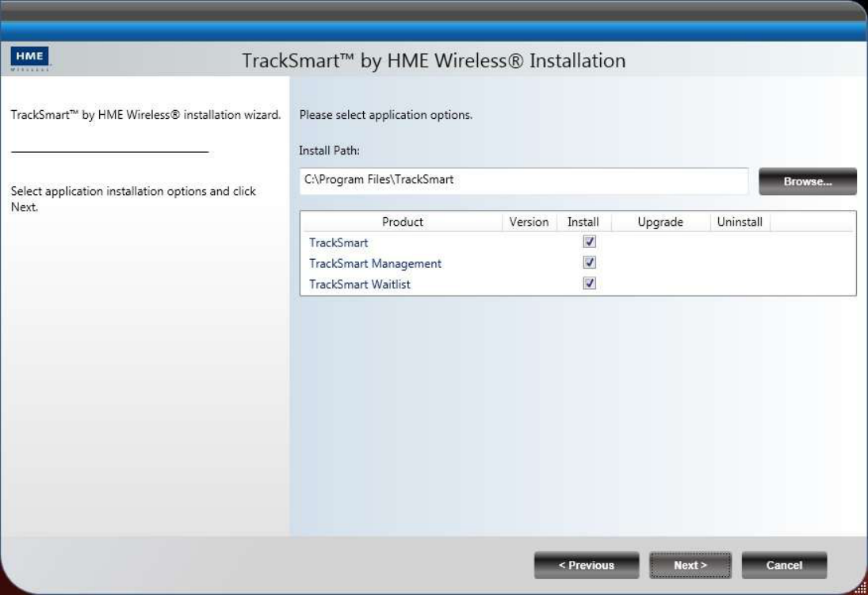The width and height of the screenshot is (868, 595).
Task: Toggle TrackSmart Waitlist install checkbox
Action: pyautogui.click(x=590, y=284)
